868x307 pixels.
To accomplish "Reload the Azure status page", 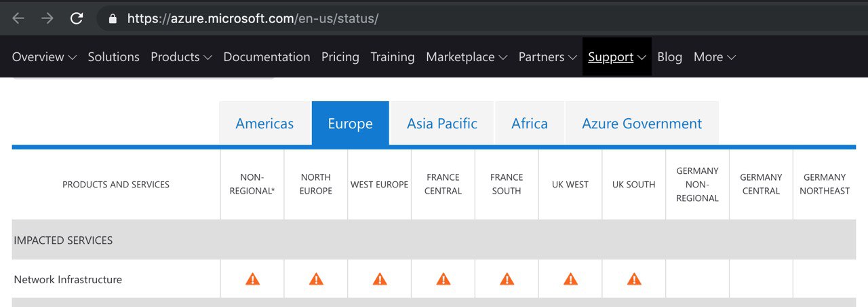I will coord(77,18).
